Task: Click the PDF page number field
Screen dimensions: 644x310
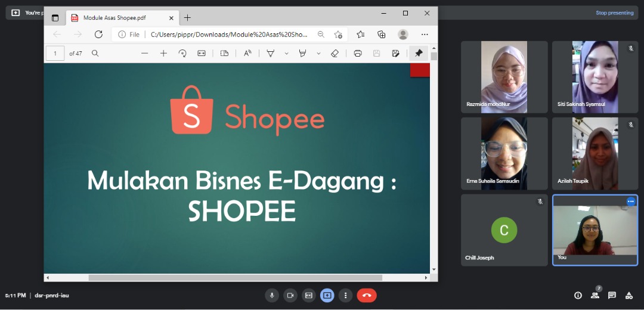Action: click(x=55, y=54)
